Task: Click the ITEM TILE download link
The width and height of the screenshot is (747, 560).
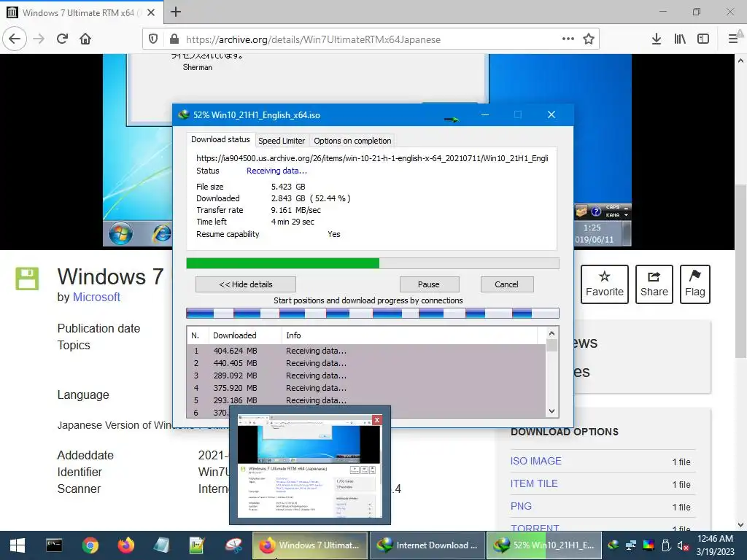Action: coord(534,483)
